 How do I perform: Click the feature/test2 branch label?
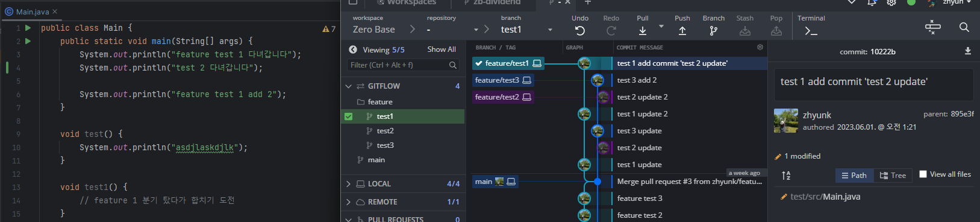pos(503,97)
